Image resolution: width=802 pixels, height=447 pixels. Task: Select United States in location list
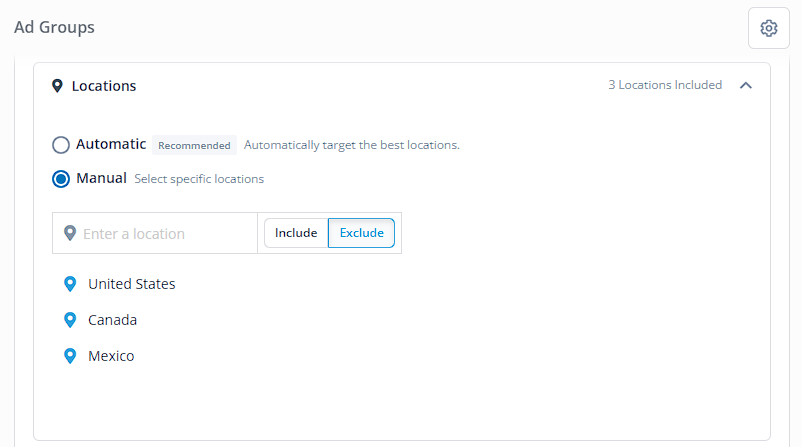pos(131,284)
